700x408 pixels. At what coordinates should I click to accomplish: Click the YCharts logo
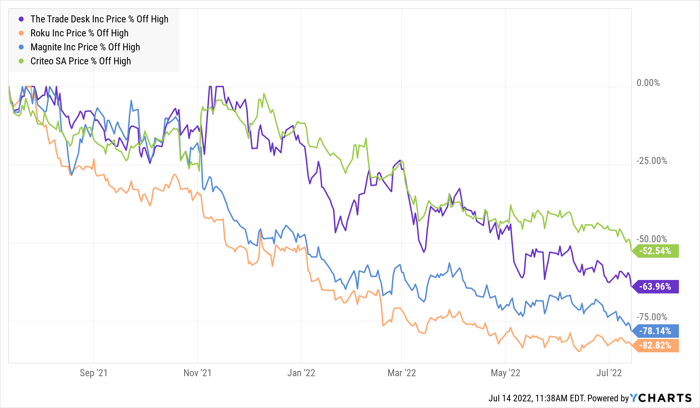tap(660, 397)
